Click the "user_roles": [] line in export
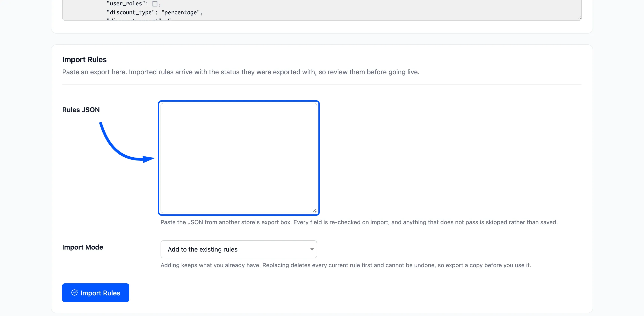This screenshot has height=316, width=644. (133, 4)
